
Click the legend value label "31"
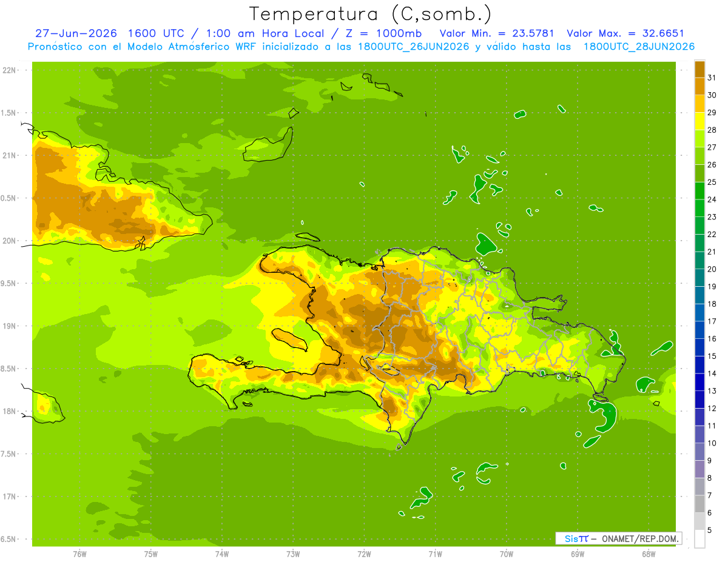pyautogui.click(x=712, y=78)
